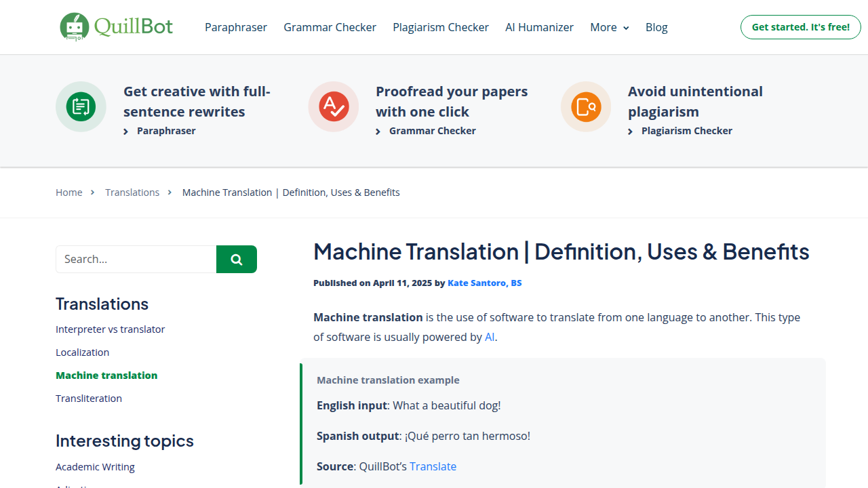Open Grammar Checker in top navigation
Screen dimensions: 868x488
(x=330, y=27)
